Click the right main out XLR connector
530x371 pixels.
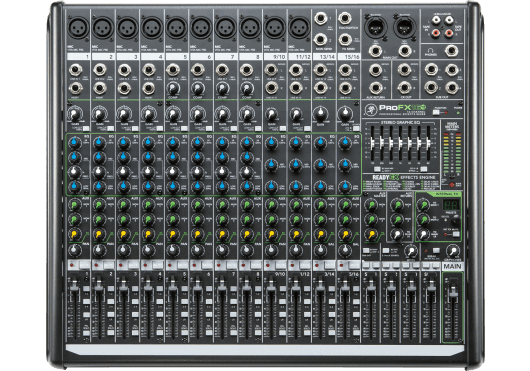pyautogui.click(x=405, y=27)
